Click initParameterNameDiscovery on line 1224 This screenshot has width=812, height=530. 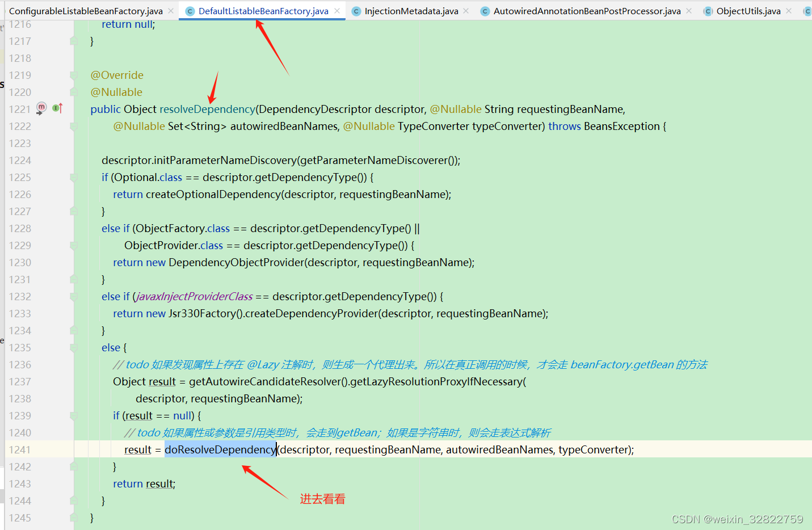(225, 160)
